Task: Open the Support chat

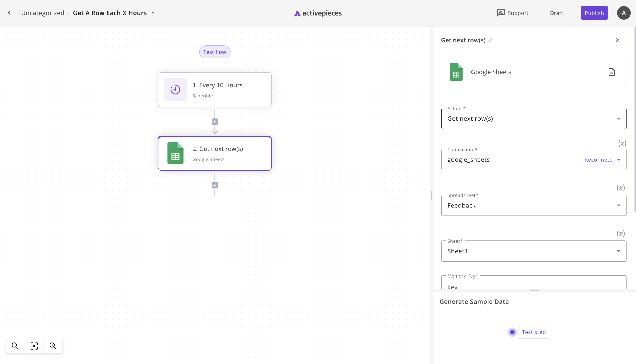Action: click(512, 13)
